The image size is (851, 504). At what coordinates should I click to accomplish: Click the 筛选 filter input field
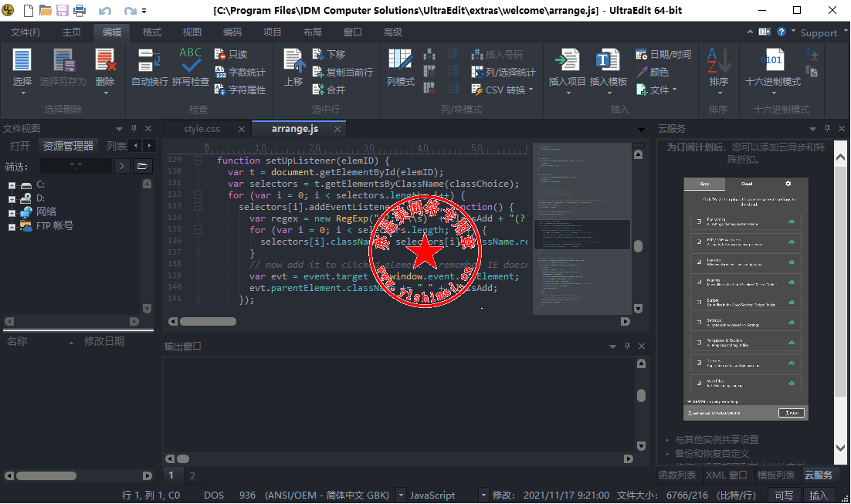tap(76, 166)
